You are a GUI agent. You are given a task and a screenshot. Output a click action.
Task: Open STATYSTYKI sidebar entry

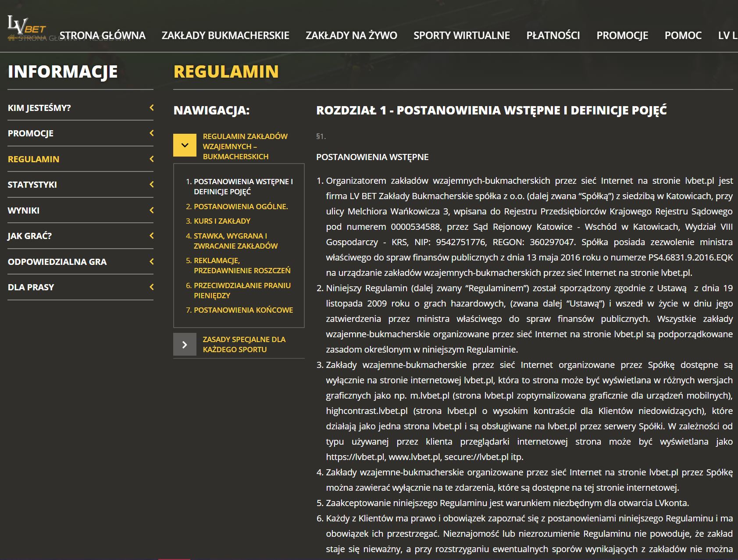click(x=32, y=185)
